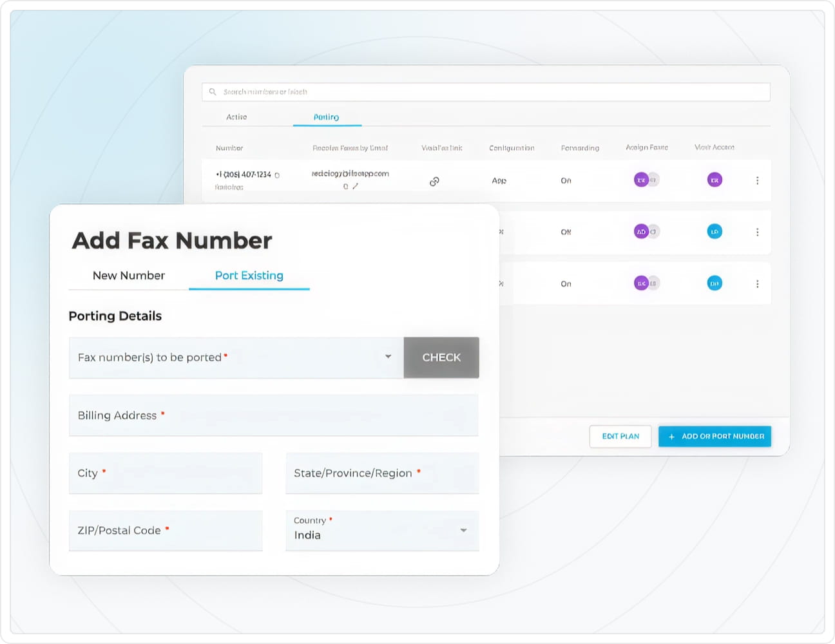Turn off Forwarding for the third number
835x644 pixels.
(566, 283)
